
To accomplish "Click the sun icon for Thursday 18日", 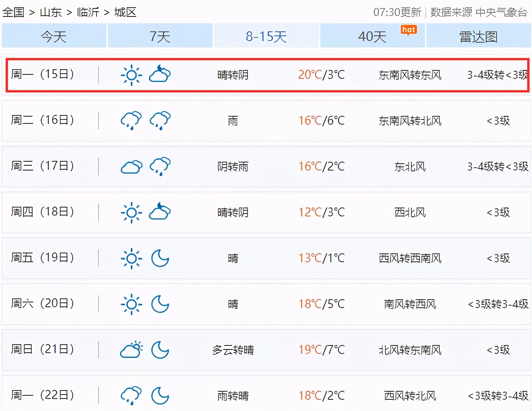I will (x=131, y=212).
